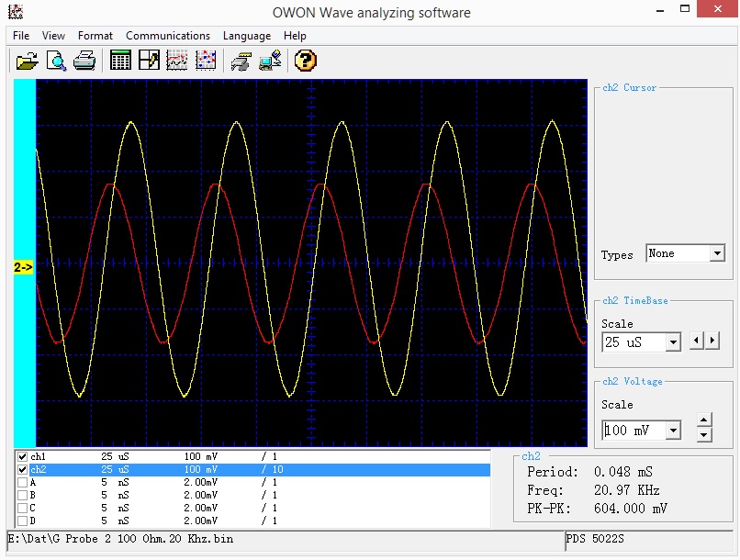Open the File menu
Viewport: 740px width, 560px height.
21,36
